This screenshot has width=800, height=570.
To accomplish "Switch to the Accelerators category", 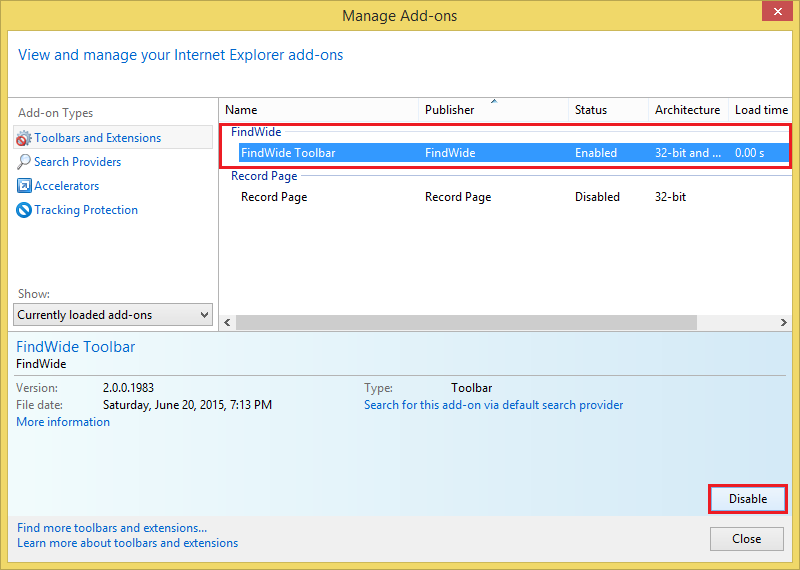I will tap(67, 186).
